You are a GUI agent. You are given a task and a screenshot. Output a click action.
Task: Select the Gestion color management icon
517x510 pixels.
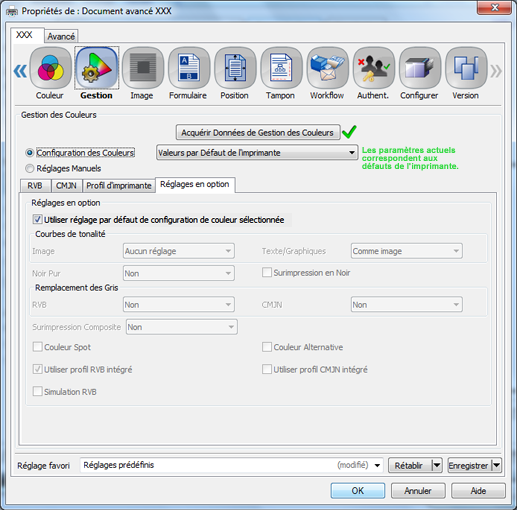[97, 68]
